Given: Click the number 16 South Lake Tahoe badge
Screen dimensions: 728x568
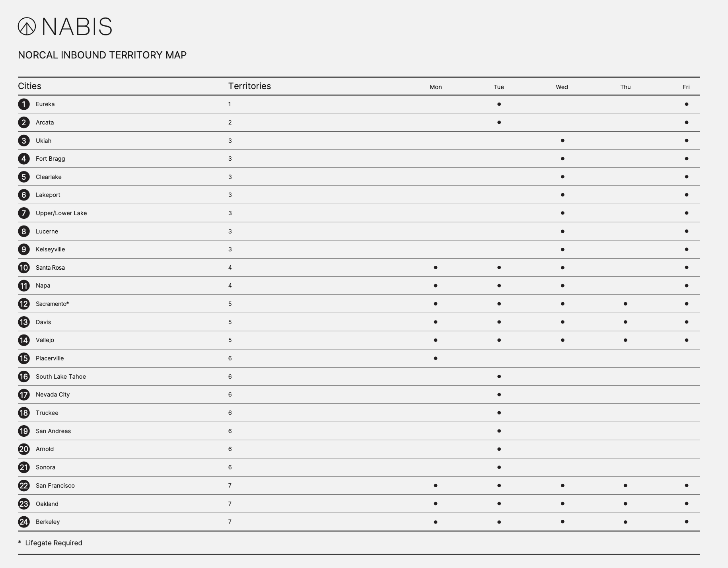Looking at the screenshot, I should tap(24, 377).
